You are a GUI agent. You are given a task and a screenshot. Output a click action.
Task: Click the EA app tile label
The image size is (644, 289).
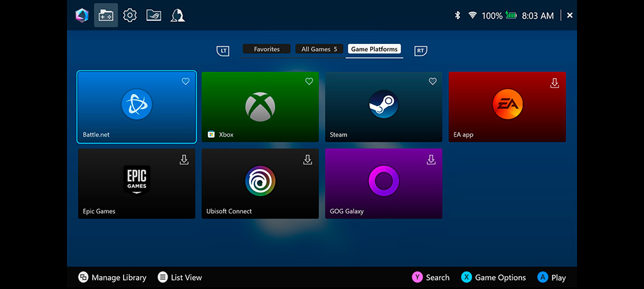pyautogui.click(x=463, y=135)
